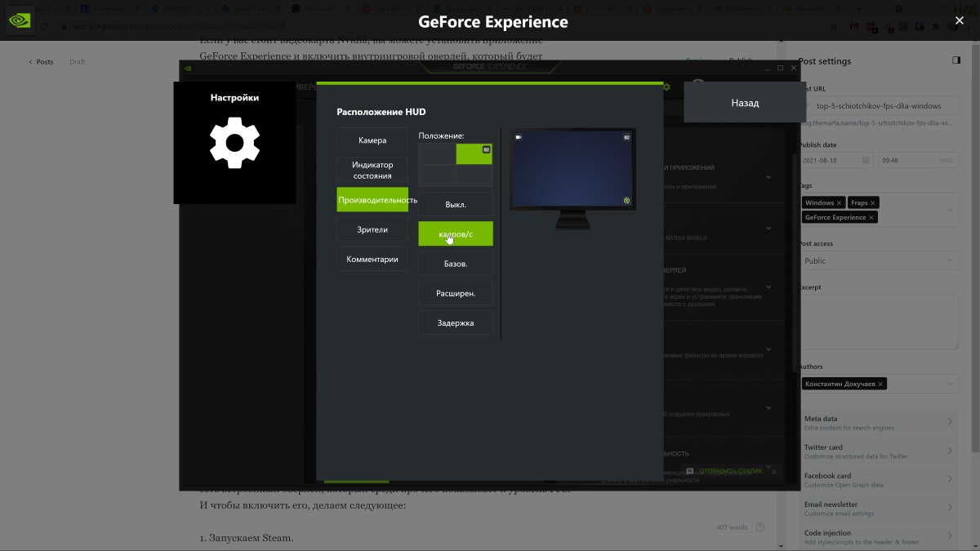Open the Authors dropdown arrow
This screenshot has height=551, width=980.
[x=950, y=384]
